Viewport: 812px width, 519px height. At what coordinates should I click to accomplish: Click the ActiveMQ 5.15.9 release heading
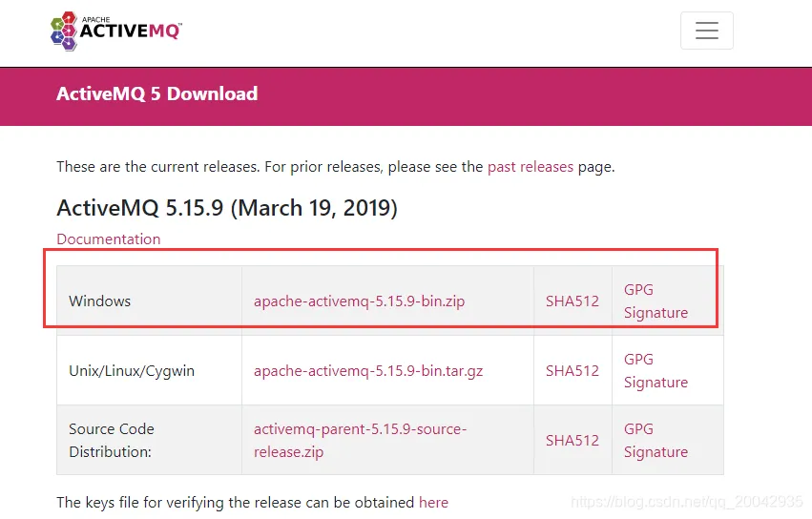(x=227, y=207)
